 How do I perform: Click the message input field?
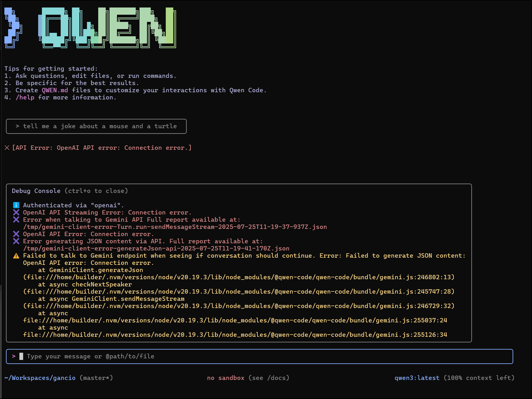click(x=260, y=356)
